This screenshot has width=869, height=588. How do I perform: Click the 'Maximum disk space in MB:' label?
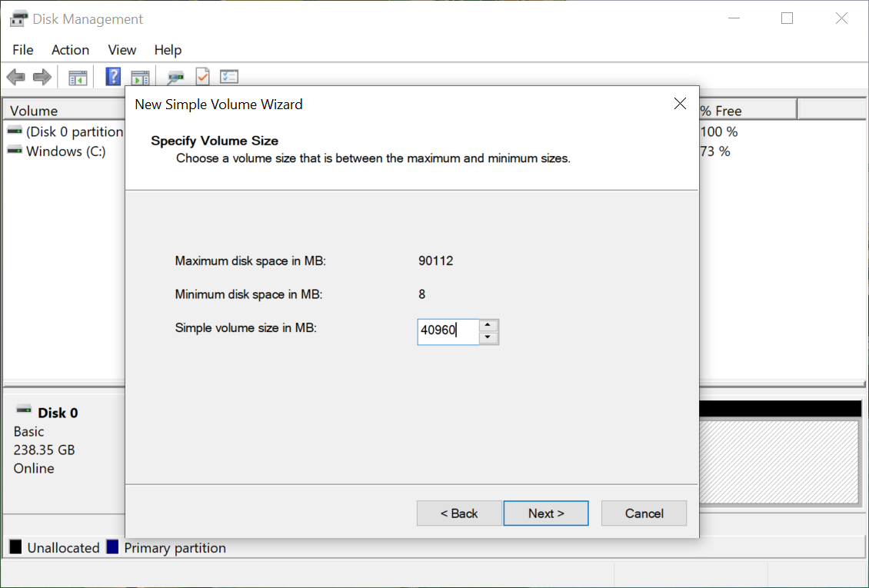click(251, 261)
